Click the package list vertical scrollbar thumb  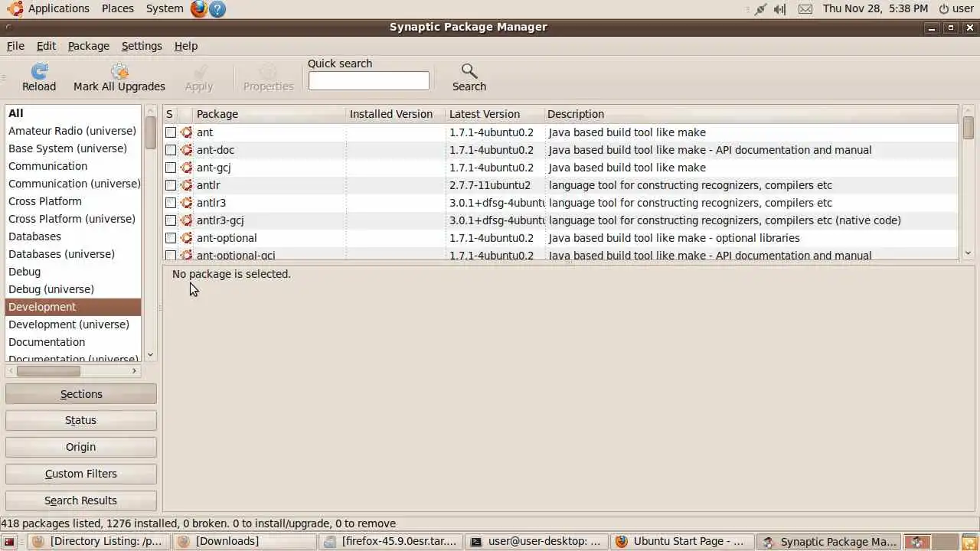pyautogui.click(x=968, y=128)
